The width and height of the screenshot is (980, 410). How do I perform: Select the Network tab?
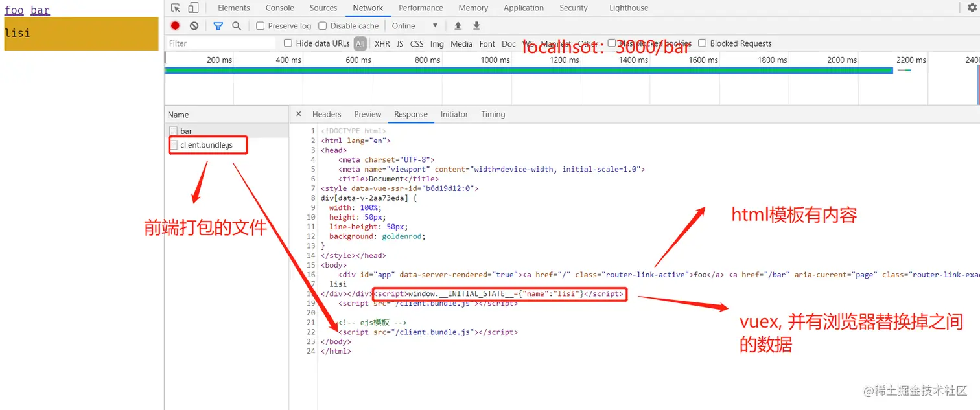point(368,8)
